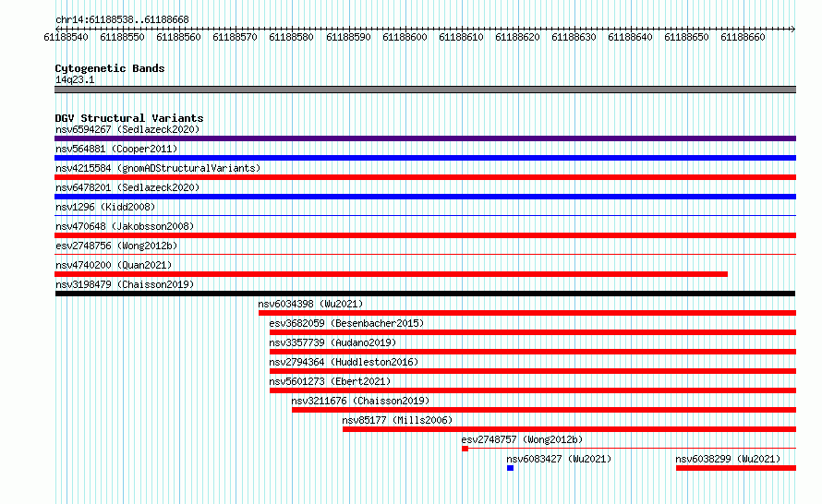Click the red nsv2794364 variant bar
The image size is (822, 504).
[533, 371]
